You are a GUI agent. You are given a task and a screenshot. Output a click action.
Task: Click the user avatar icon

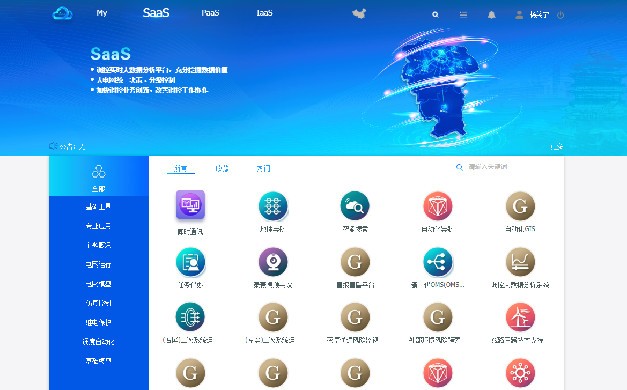pyautogui.click(x=519, y=15)
